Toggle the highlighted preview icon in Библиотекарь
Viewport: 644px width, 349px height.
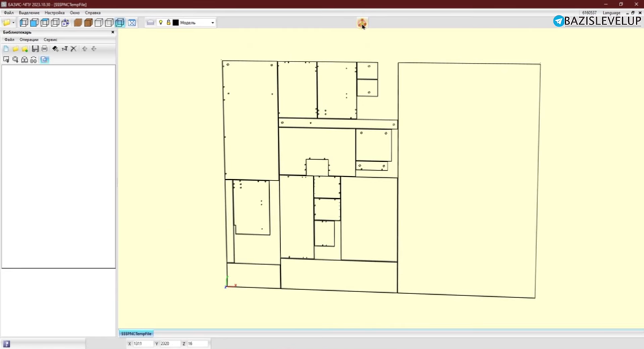44,59
